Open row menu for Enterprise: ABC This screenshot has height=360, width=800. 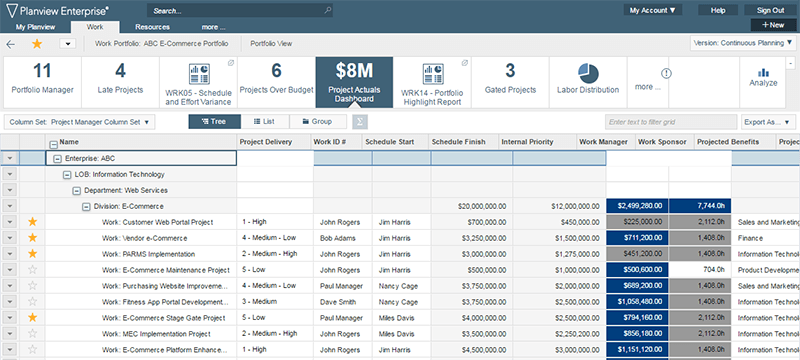click(x=10, y=159)
